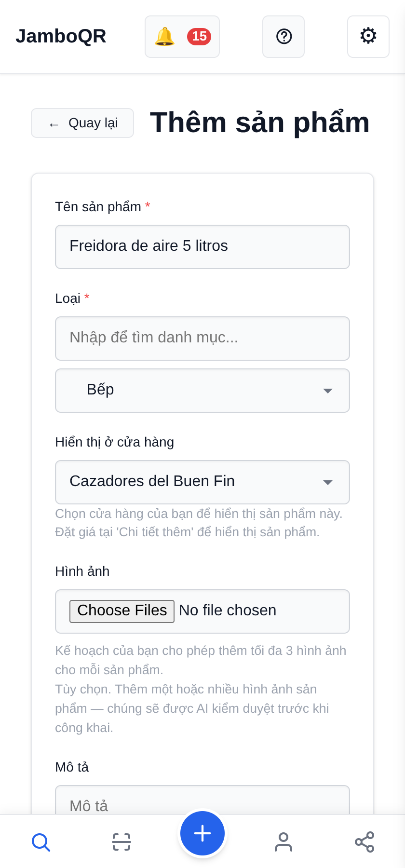Expand the Bếp category dropdown
Screen dimensions: 405x868
point(202,391)
